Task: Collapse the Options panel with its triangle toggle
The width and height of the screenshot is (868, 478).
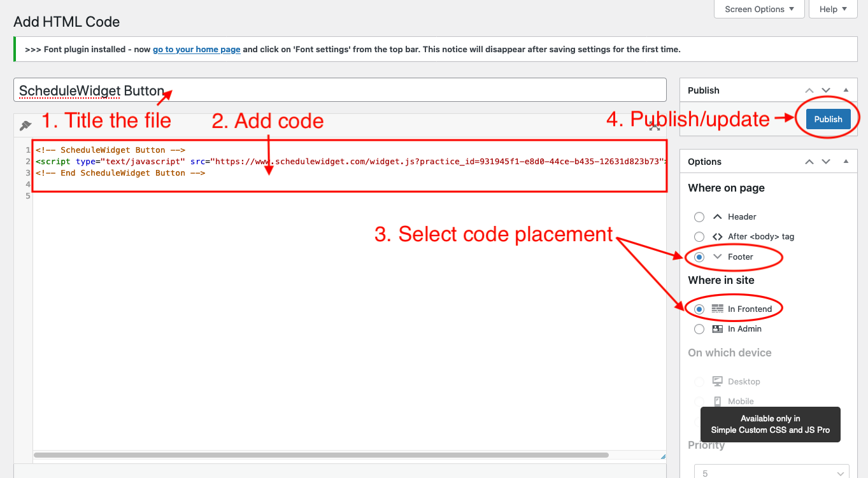Action: [846, 162]
